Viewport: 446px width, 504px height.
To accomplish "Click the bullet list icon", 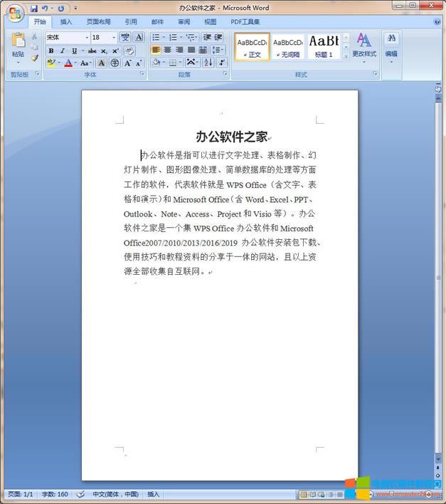I will 156,37.
